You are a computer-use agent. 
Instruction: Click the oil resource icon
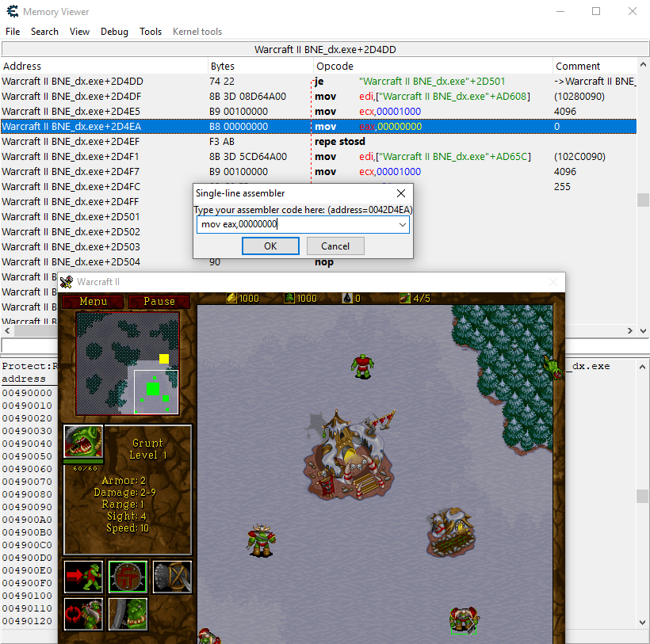tap(347, 298)
